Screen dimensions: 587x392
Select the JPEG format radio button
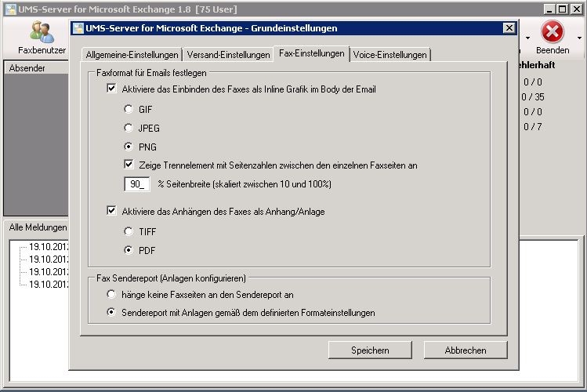129,128
